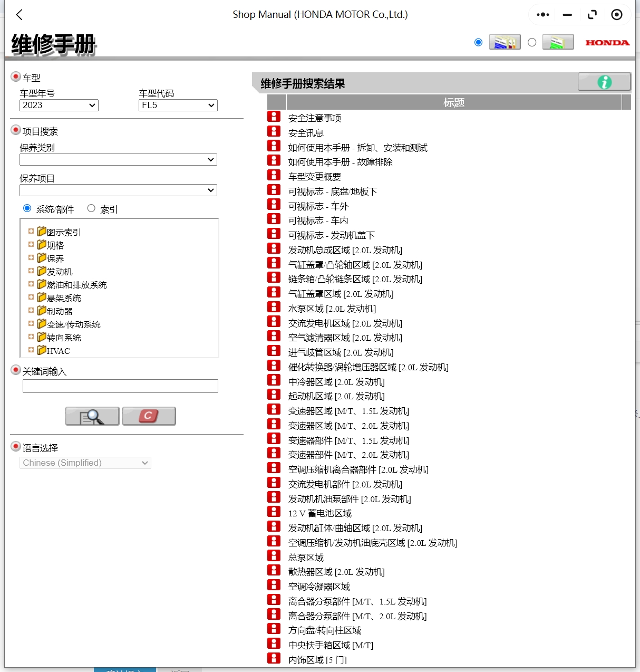Viewport: 640px width, 672px height.
Task: Click the magnifier search button
Action: (92, 416)
